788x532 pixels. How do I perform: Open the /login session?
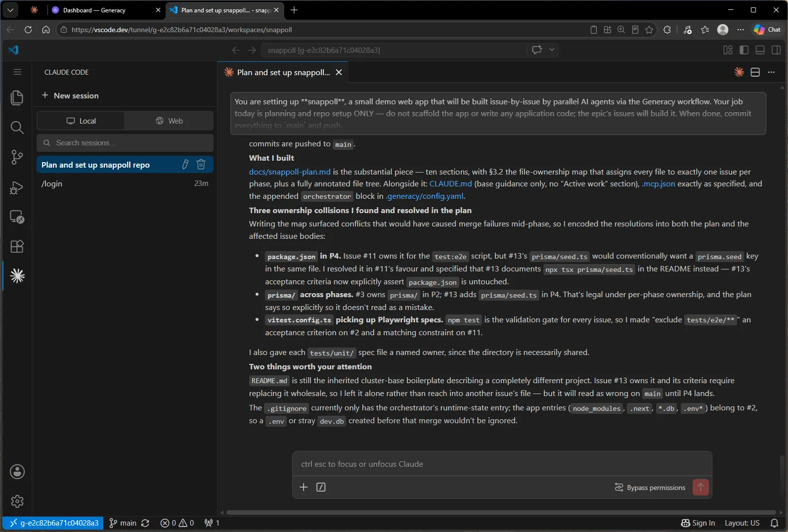(x=125, y=183)
